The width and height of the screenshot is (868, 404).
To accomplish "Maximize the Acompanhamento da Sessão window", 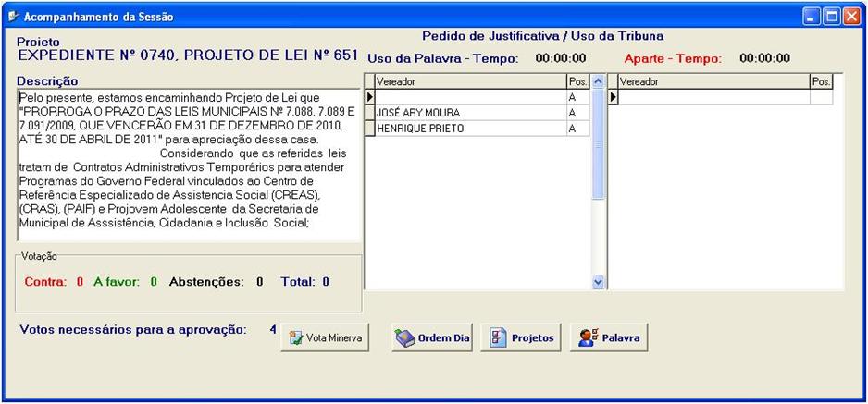I will [x=831, y=17].
